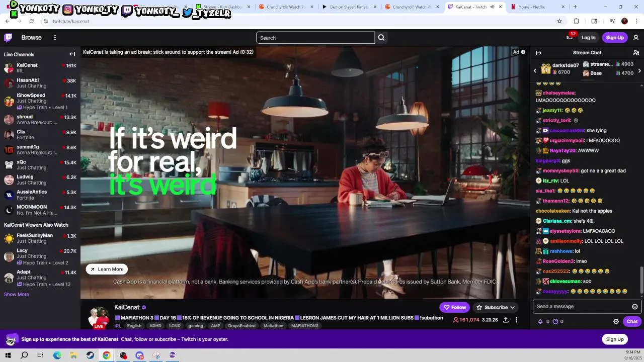Share the stream via share icon
The width and height of the screenshot is (644, 362).
(x=506, y=320)
